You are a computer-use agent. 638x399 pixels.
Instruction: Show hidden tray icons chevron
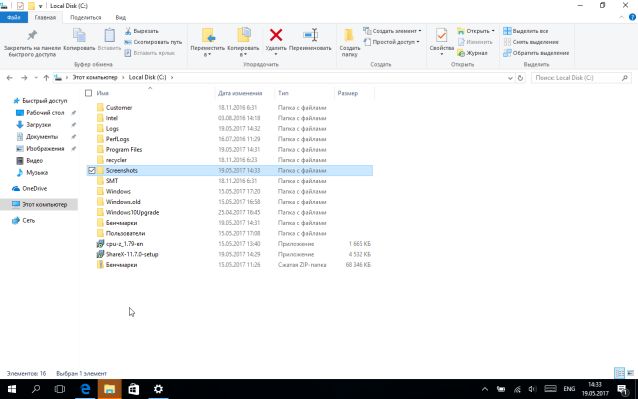coord(485,389)
